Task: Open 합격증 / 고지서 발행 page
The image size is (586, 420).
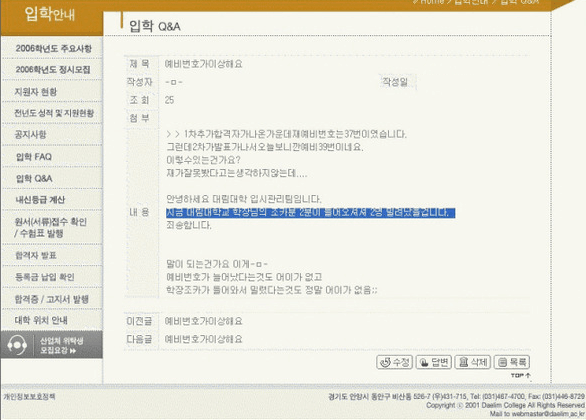Action: point(52,299)
